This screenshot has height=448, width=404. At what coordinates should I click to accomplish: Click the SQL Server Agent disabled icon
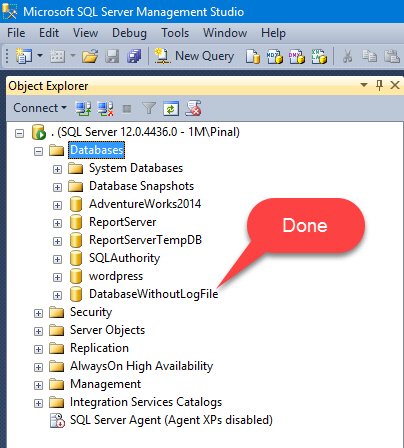coord(57,420)
